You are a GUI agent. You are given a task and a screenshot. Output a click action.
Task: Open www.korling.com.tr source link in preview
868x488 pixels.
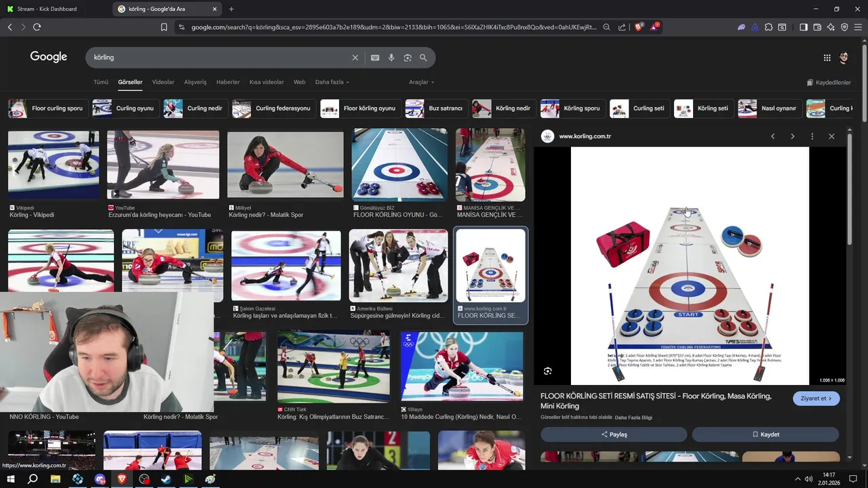(x=585, y=136)
